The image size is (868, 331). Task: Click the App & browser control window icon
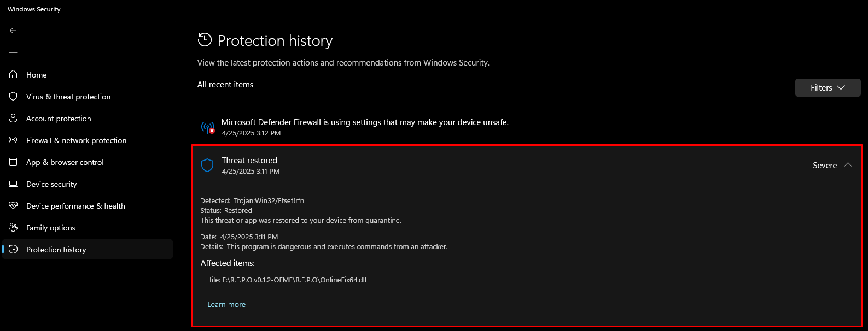tap(13, 162)
